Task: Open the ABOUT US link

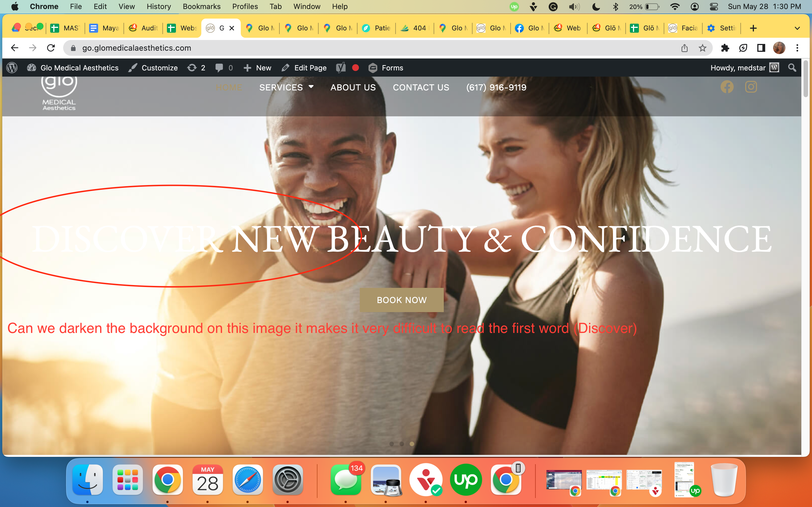Action: [x=353, y=87]
